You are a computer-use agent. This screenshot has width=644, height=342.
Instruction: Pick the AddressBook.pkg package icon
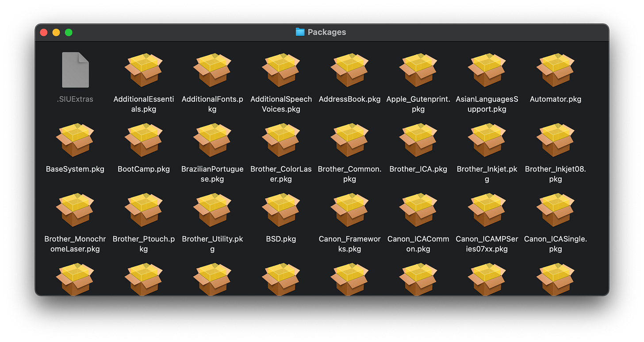[x=349, y=70]
